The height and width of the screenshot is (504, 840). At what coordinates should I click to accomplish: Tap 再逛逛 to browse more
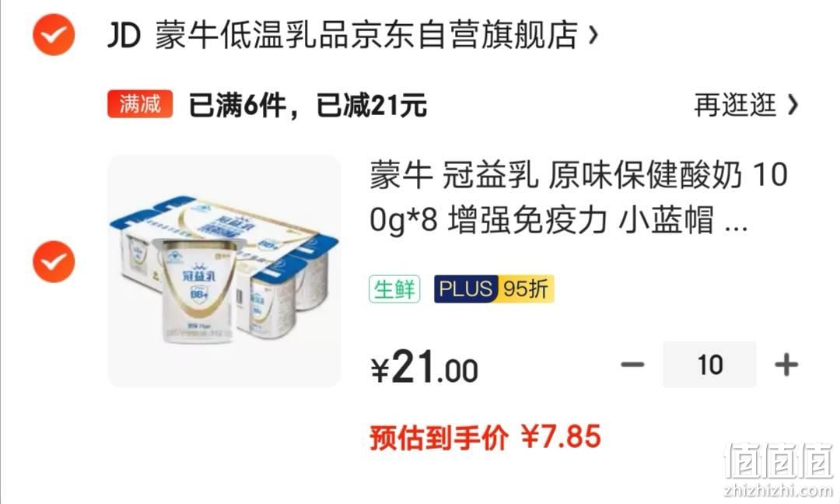(x=734, y=104)
